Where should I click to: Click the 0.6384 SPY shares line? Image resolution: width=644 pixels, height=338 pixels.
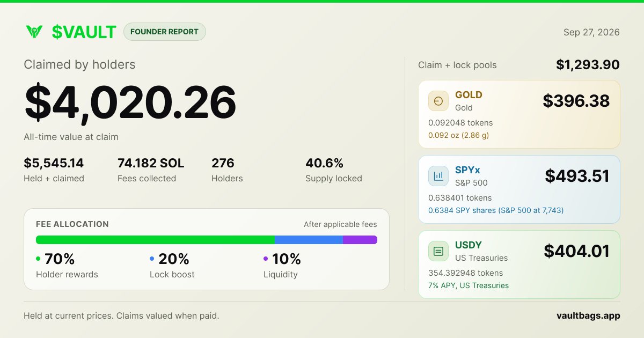(x=496, y=210)
